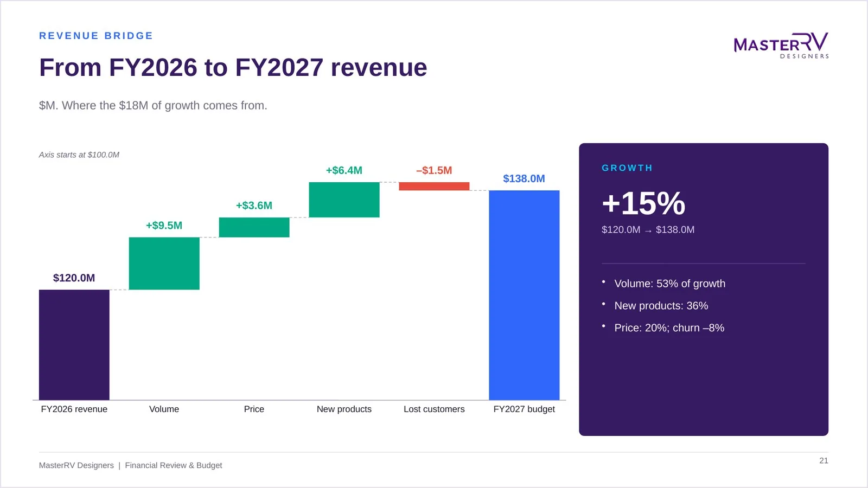Click the '$138.0M' label above the blue bar
Viewport: 868px width, 488px height.
(524, 178)
